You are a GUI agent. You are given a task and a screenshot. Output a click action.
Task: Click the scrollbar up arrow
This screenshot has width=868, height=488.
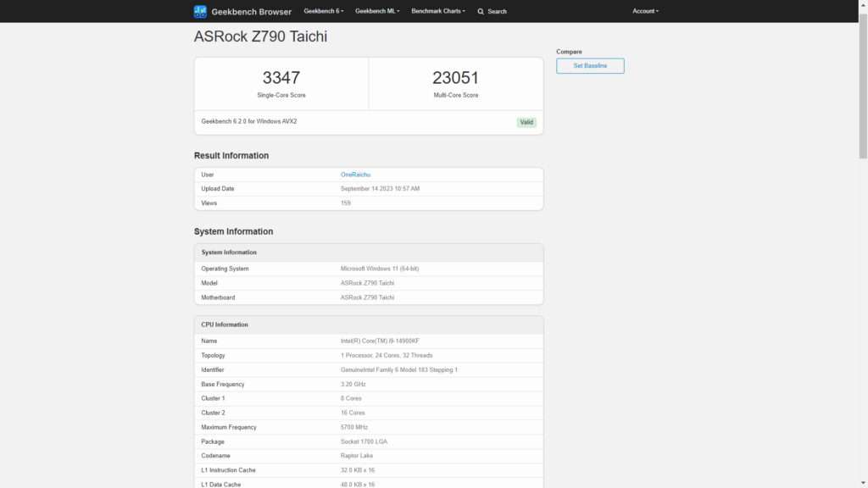(x=863, y=4)
